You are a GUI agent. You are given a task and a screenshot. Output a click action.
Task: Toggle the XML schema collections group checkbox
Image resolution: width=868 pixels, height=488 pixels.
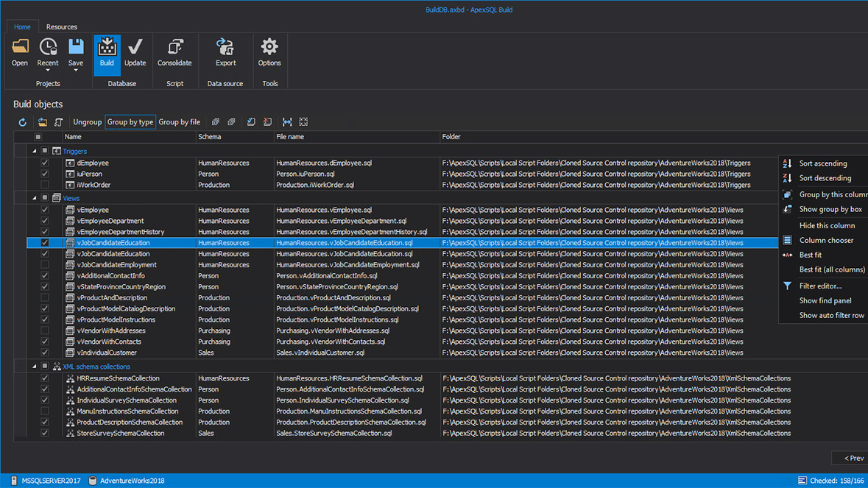tap(45, 367)
